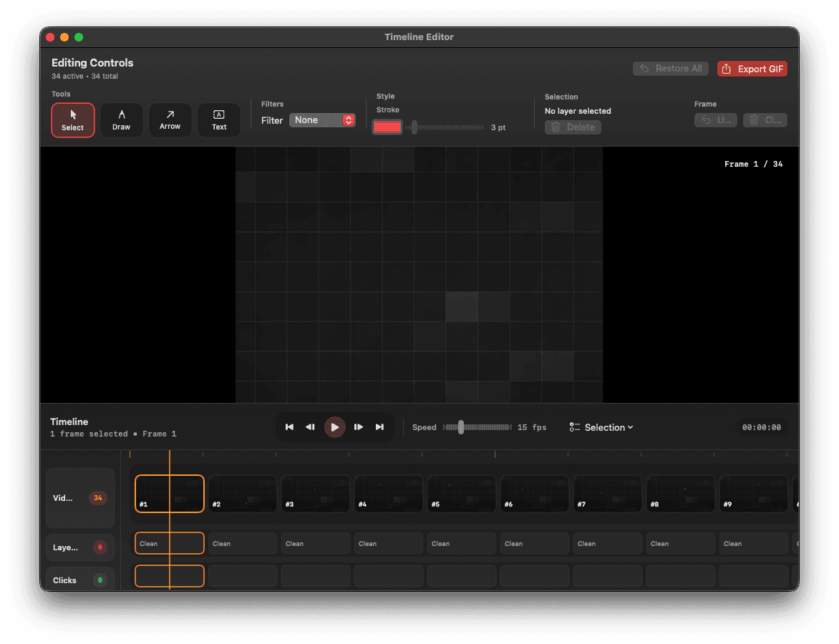Step forward one frame

point(358,427)
